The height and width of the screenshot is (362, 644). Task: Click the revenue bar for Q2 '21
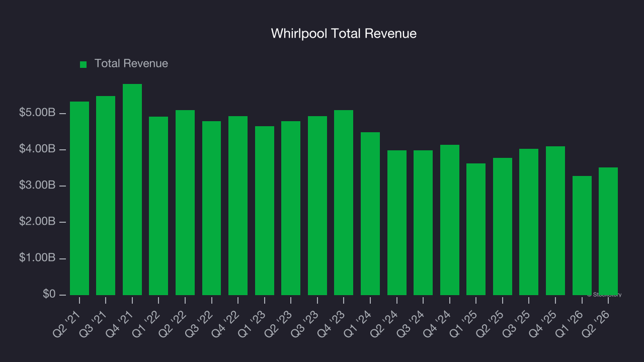[x=79, y=198]
